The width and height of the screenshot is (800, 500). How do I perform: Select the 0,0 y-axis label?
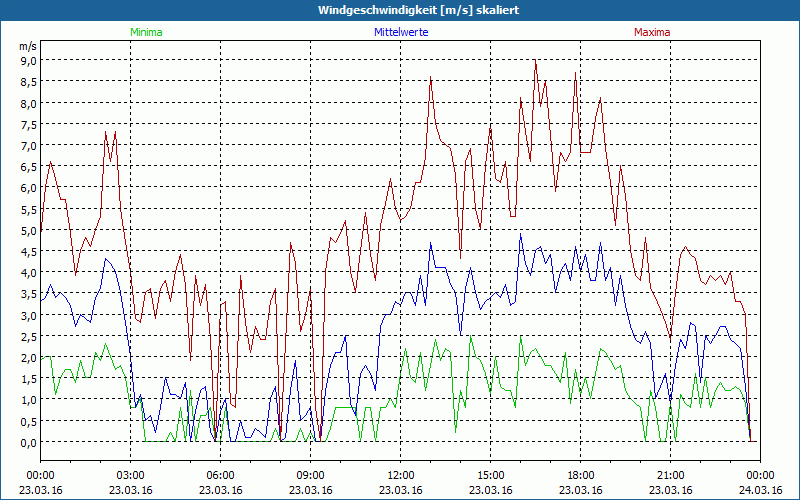28,442
